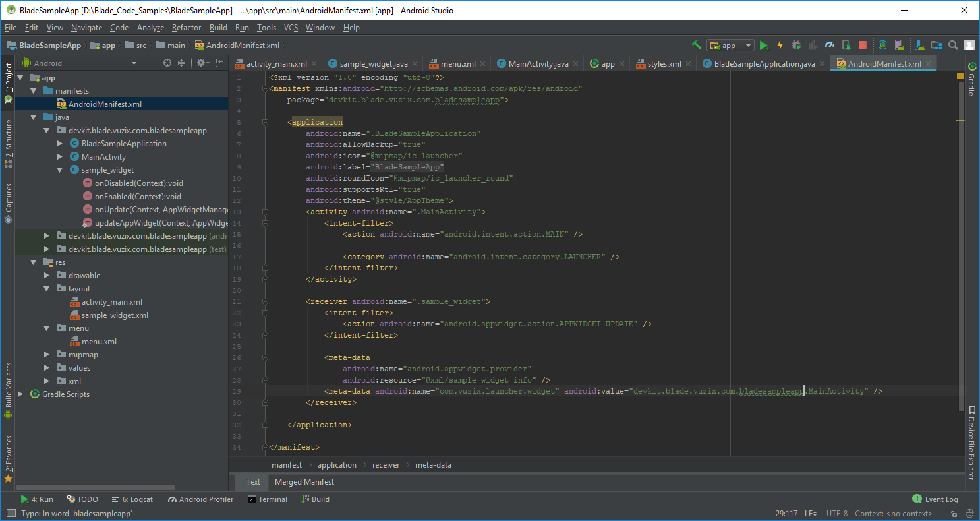Click the green Run app button
980x521 pixels.
click(x=764, y=46)
